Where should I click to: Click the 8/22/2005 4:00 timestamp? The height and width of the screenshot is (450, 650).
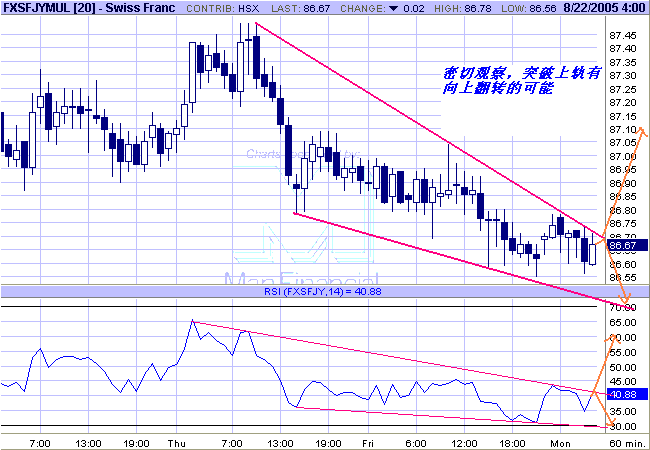[604, 8]
